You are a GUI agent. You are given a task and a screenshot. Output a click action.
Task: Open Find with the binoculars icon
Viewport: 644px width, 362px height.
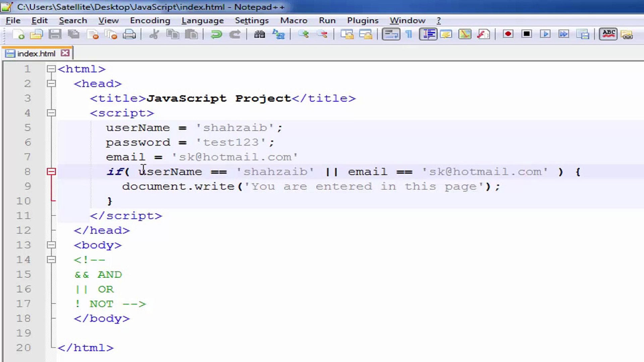click(x=259, y=34)
